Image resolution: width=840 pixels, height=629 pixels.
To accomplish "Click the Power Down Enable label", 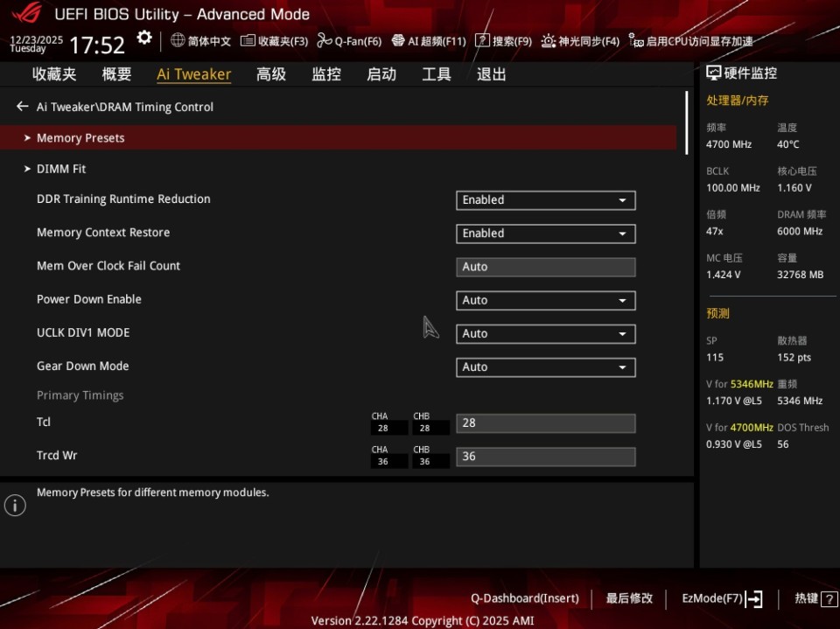I will [x=89, y=299].
